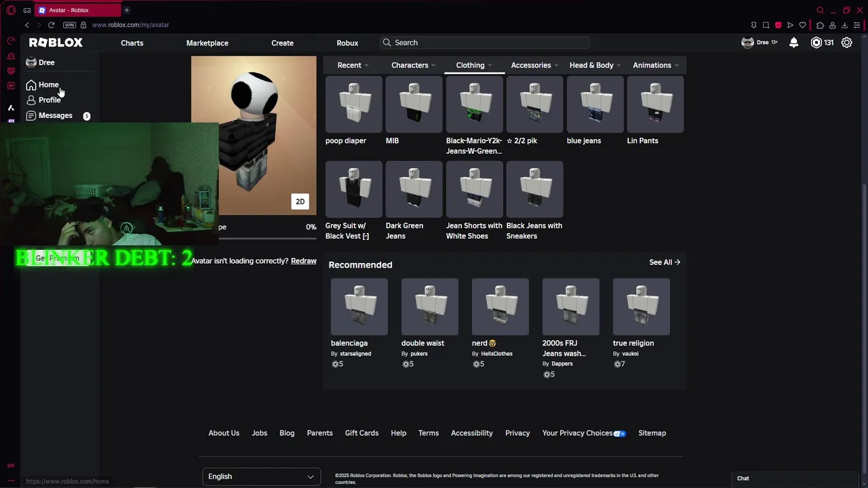Open the notifications bell
Image resolution: width=868 pixels, height=488 pixels.
click(x=794, y=43)
